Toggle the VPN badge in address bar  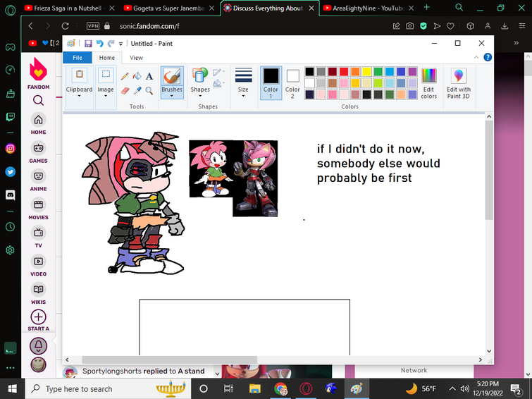93,26
